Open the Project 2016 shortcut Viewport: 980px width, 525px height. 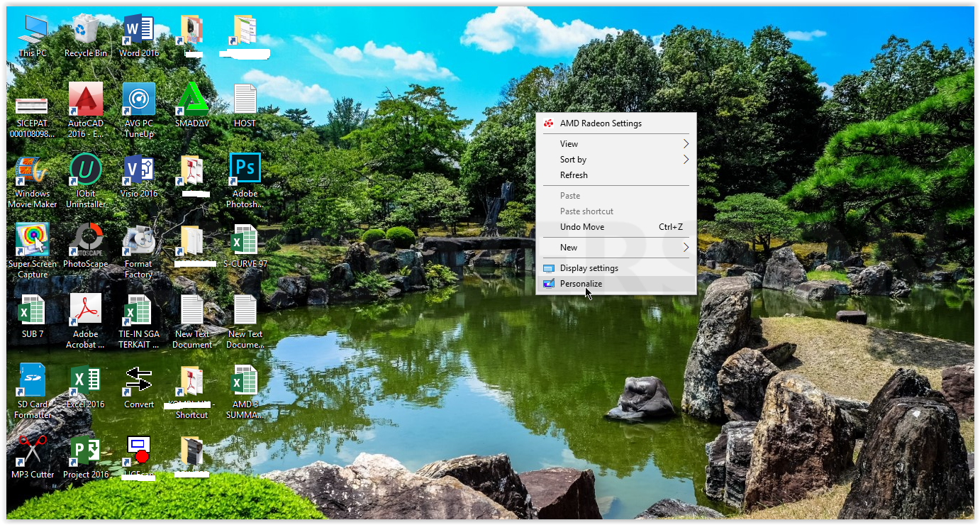(86, 456)
